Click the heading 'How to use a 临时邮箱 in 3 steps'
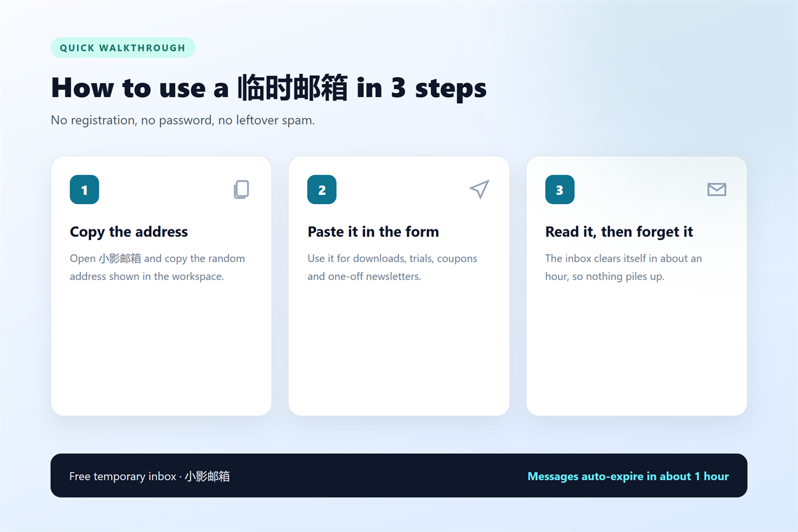Image resolution: width=798 pixels, height=532 pixels. [269, 88]
